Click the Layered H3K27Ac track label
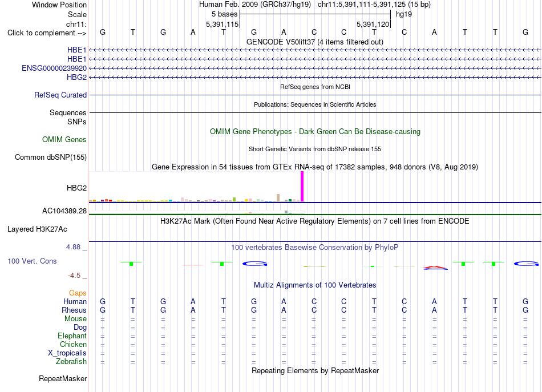The height and width of the screenshot is (392, 542). click(37, 229)
